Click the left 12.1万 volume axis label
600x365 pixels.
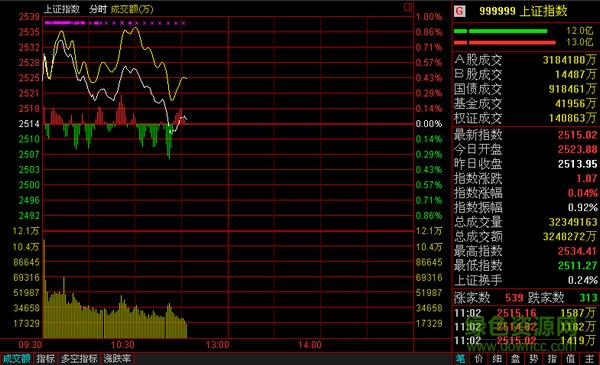point(26,231)
